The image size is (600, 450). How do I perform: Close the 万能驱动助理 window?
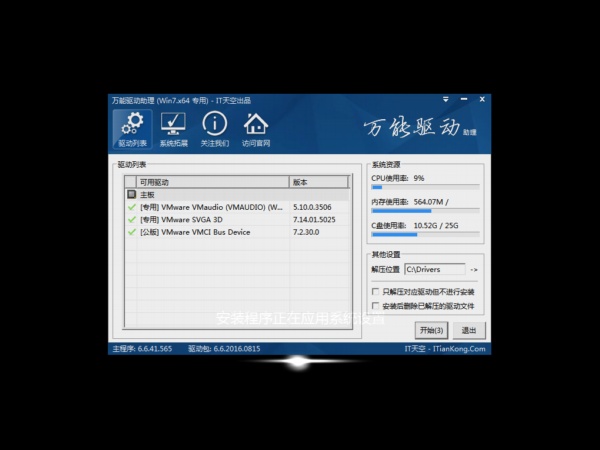tap(482, 99)
